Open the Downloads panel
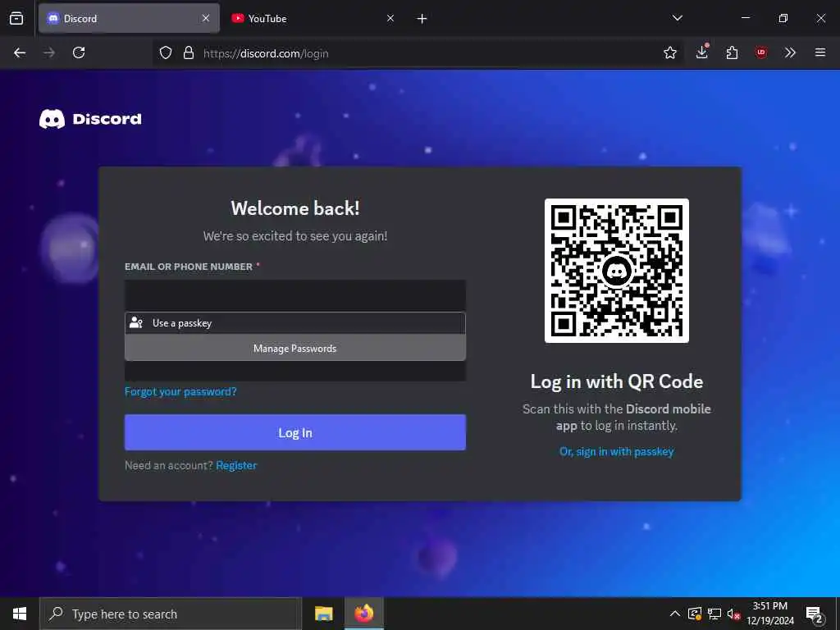The image size is (840, 630). [x=702, y=52]
